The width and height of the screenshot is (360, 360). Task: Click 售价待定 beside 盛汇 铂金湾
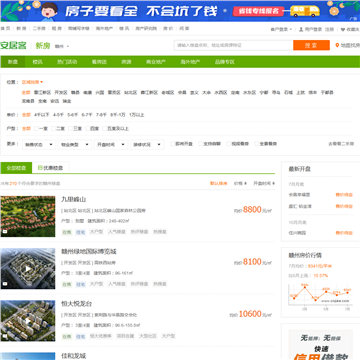tap(344, 206)
